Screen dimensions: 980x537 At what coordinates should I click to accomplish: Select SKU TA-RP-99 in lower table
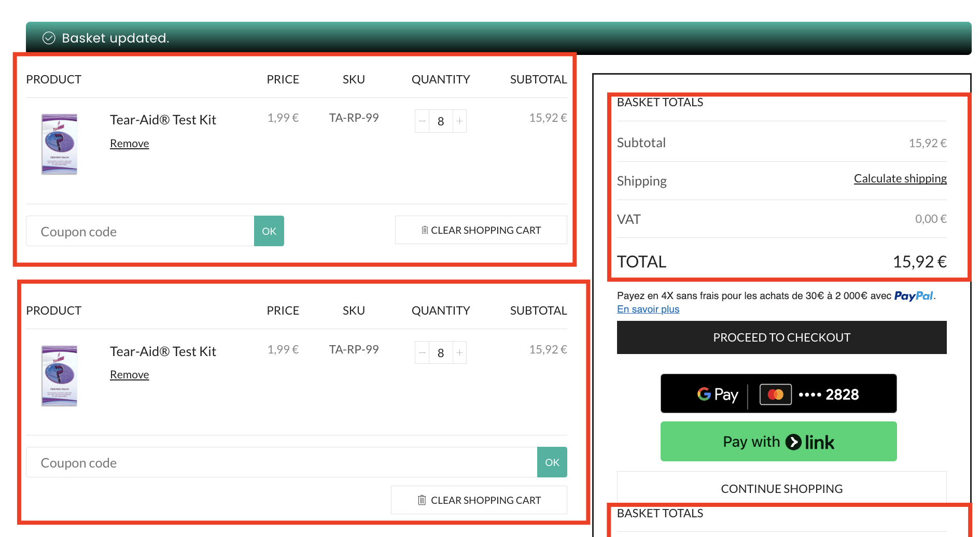click(x=354, y=349)
